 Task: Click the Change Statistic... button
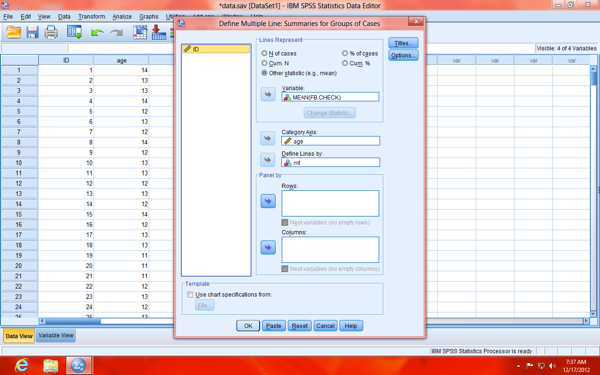pyautogui.click(x=329, y=113)
